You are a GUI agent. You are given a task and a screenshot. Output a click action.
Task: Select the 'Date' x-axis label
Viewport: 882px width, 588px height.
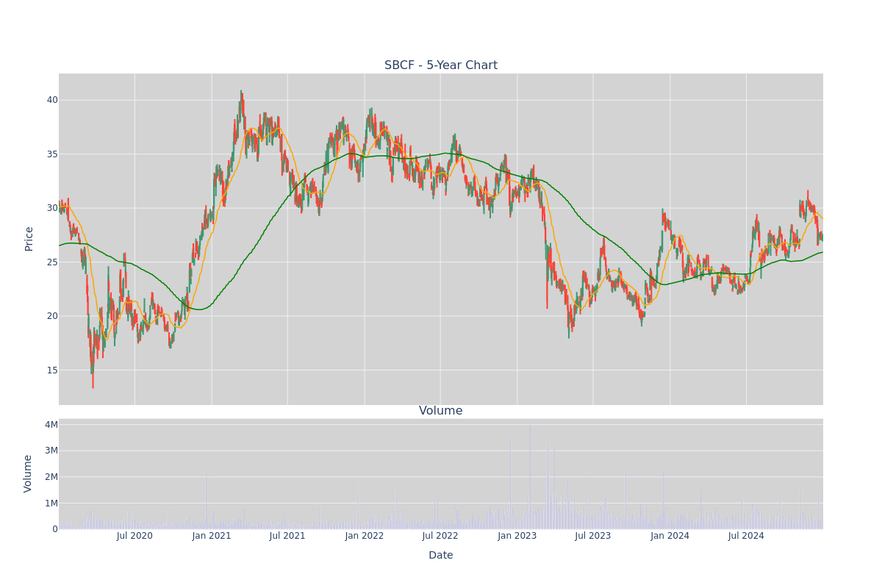[x=441, y=556]
